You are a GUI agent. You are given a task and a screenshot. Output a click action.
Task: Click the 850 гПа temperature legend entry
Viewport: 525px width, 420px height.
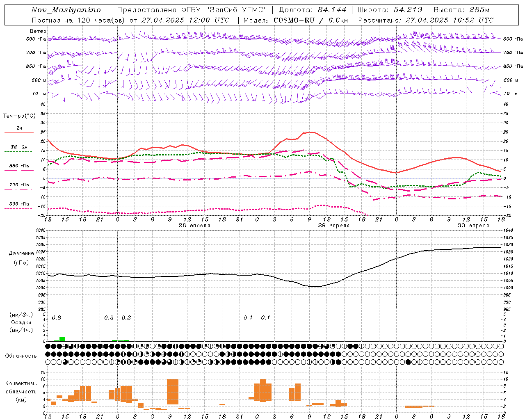pos(19,166)
